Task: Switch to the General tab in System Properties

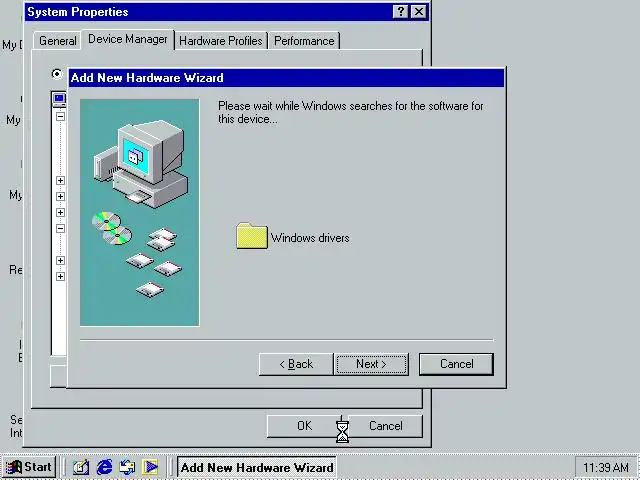Action: pyautogui.click(x=58, y=41)
